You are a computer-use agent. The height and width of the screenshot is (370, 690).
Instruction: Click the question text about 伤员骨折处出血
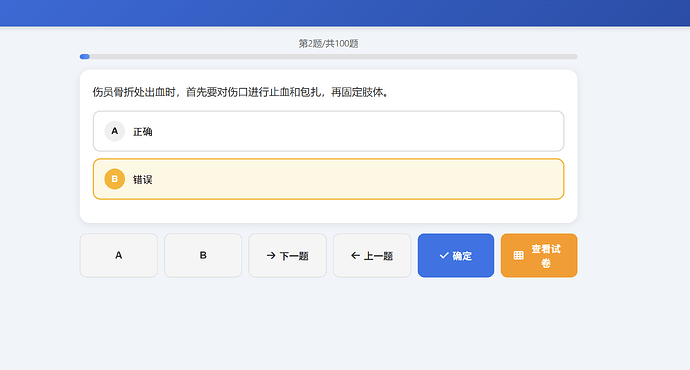tap(241, 92)
